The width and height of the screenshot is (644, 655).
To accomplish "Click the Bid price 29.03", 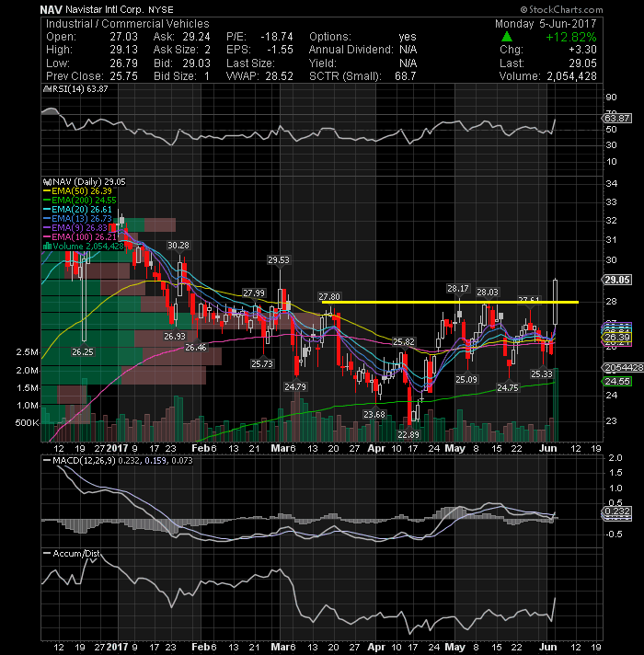I will (x=196, y=63).
